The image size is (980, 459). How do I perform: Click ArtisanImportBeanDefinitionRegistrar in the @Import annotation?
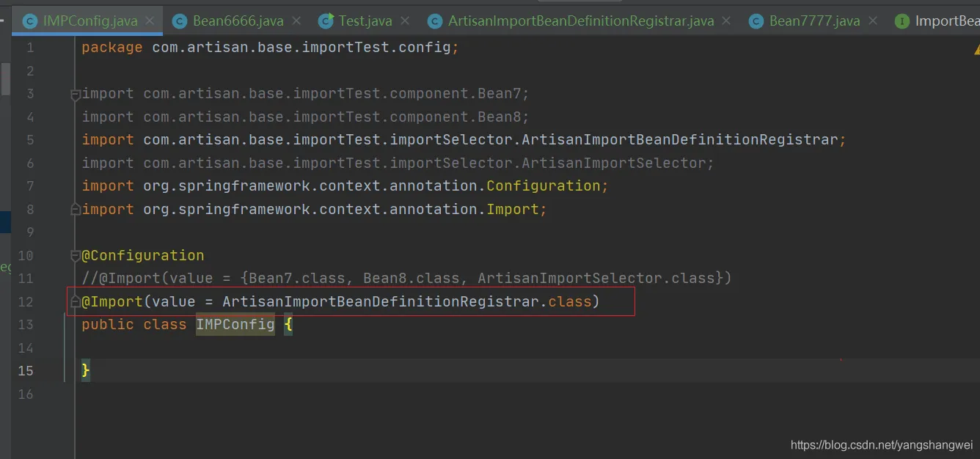pyautogui.click(x=381, y=302)
